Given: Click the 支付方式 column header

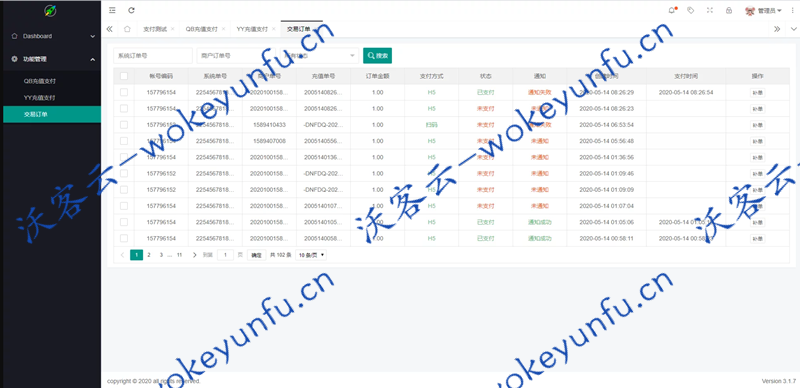Looking at the screenshot, I should pyautogui.click(x=432, y=76).
